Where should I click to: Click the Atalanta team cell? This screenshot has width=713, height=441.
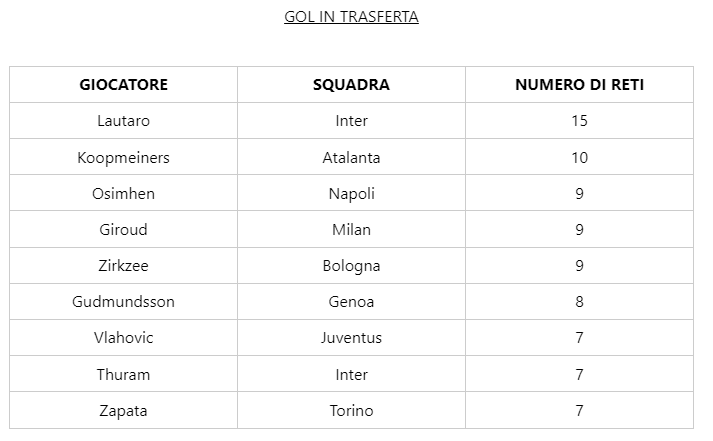351,157
